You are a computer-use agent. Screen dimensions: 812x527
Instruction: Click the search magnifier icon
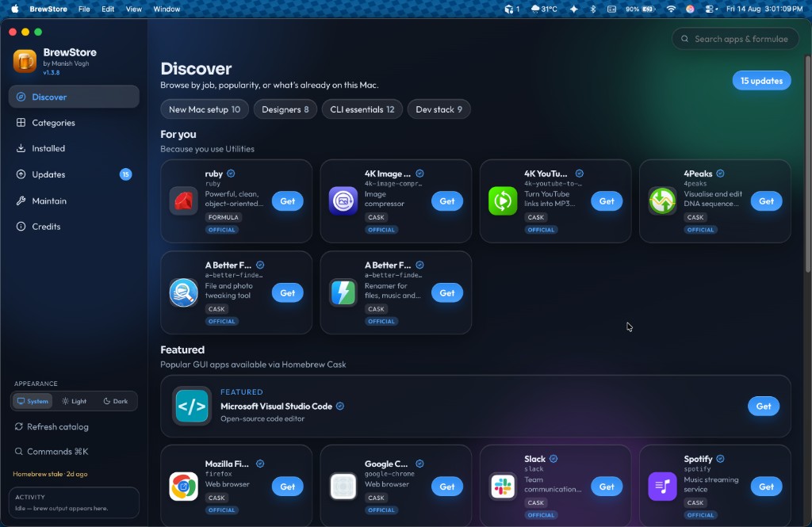click(684, 39)
